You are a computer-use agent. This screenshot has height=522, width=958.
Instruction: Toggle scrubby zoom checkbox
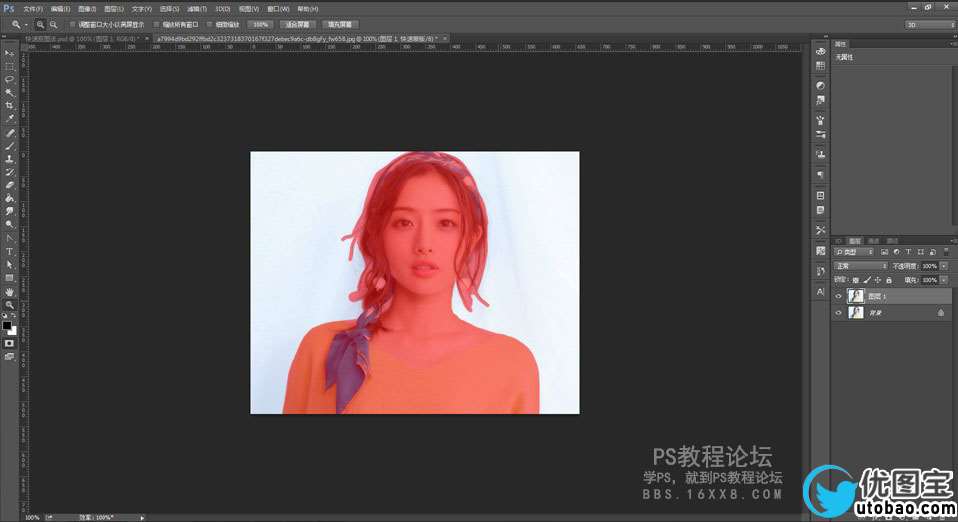coord(209,24)
